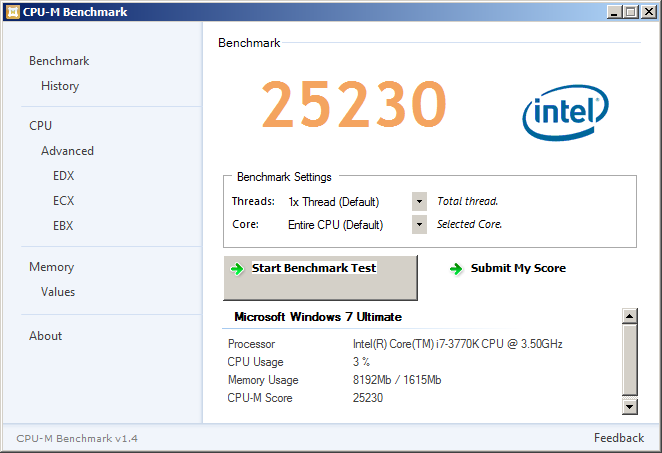Open the Core dropdown arrow
Viewport: 662px width, 453px height.
419,225
